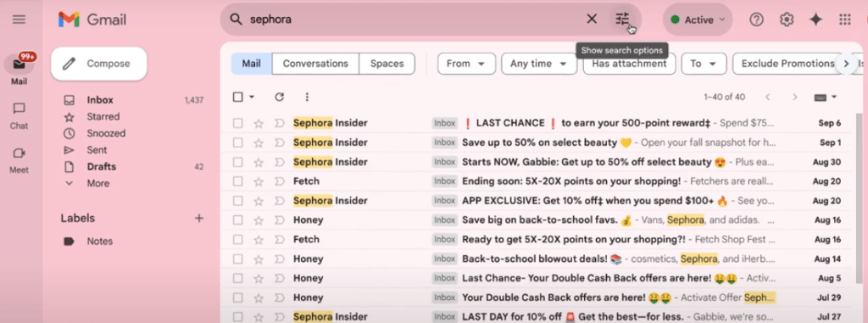
Task: Tick the select-all checkbox
Action: click(238, 97)
